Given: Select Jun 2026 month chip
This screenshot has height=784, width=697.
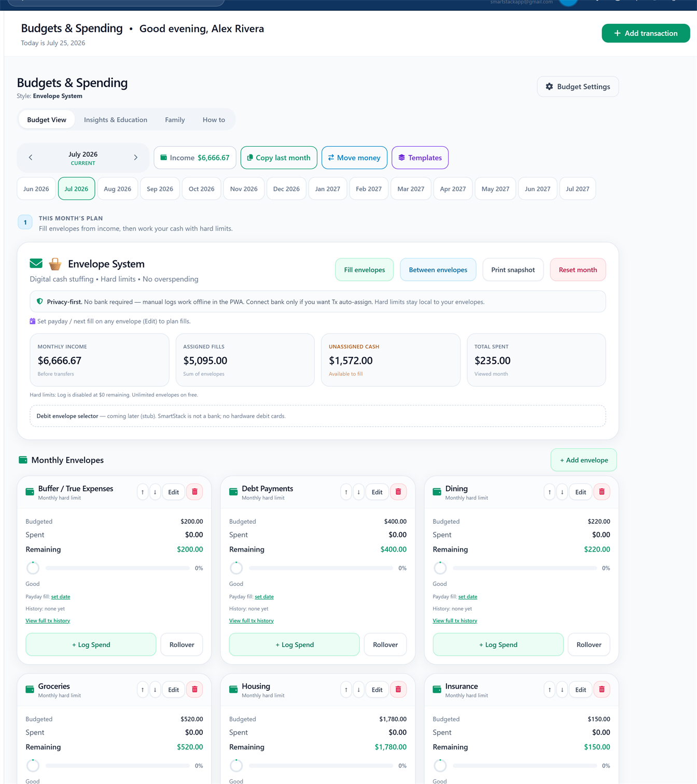Looking at the screenshot, I should point(36,189).
